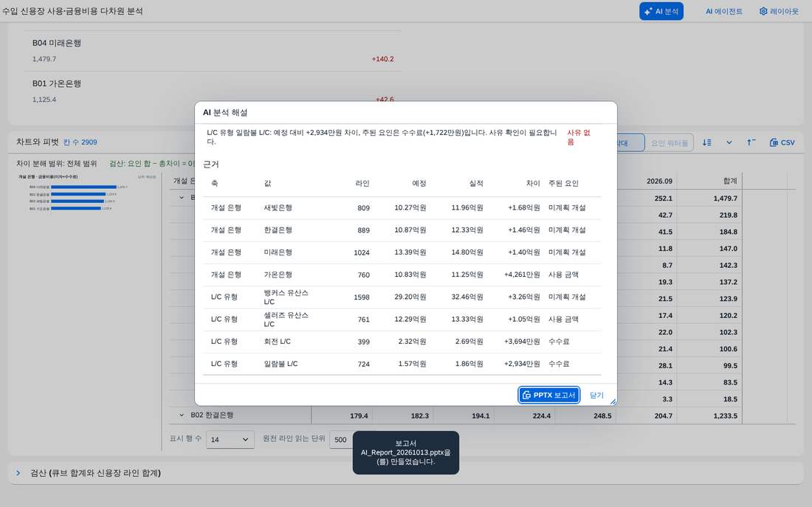Click the 합계 pivot column header

[730, 182]
